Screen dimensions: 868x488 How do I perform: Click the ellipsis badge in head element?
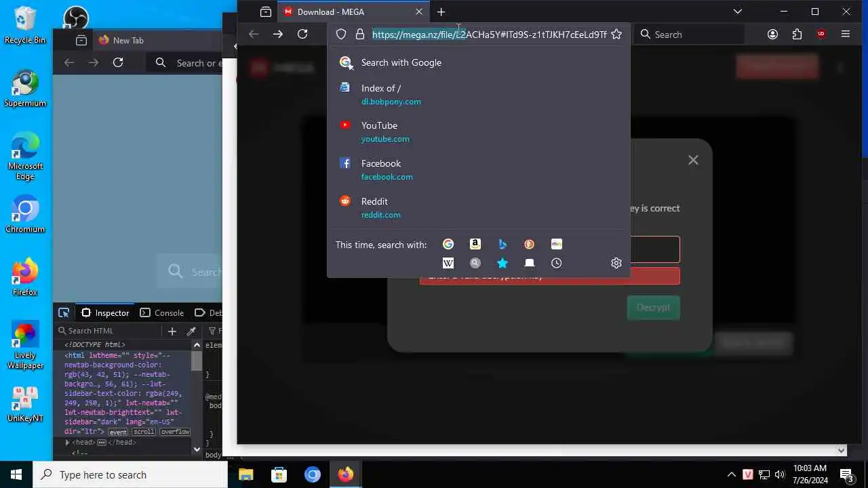click(x=102, y=443)
